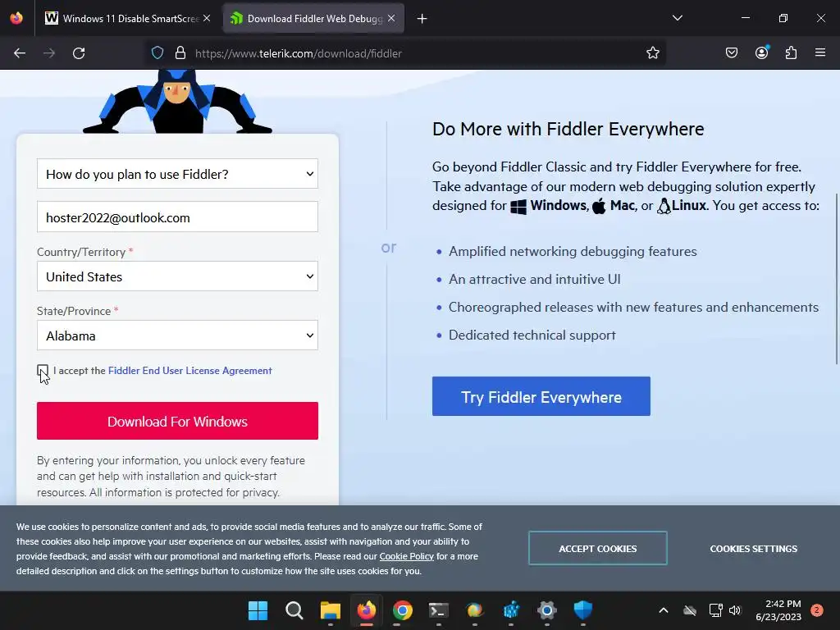
Task: Open the Windows Start menu
Action: [x=258, y=610]
